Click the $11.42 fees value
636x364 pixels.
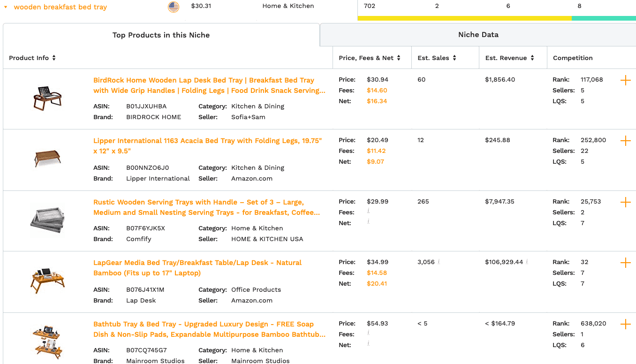click(x=377, y=151)
